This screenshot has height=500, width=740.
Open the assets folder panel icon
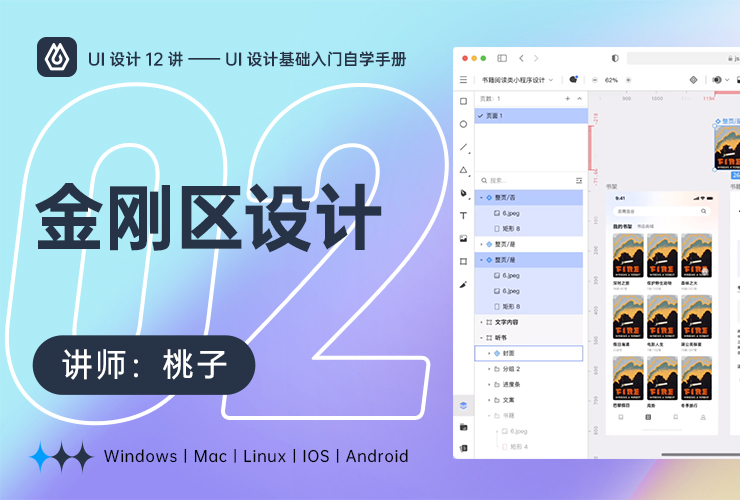coord(463,427)
